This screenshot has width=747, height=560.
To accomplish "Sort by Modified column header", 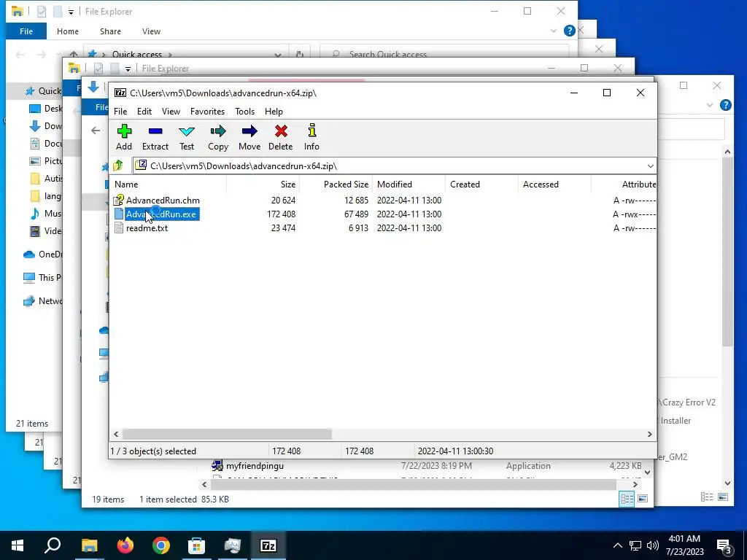I will [x=395, y=184].
